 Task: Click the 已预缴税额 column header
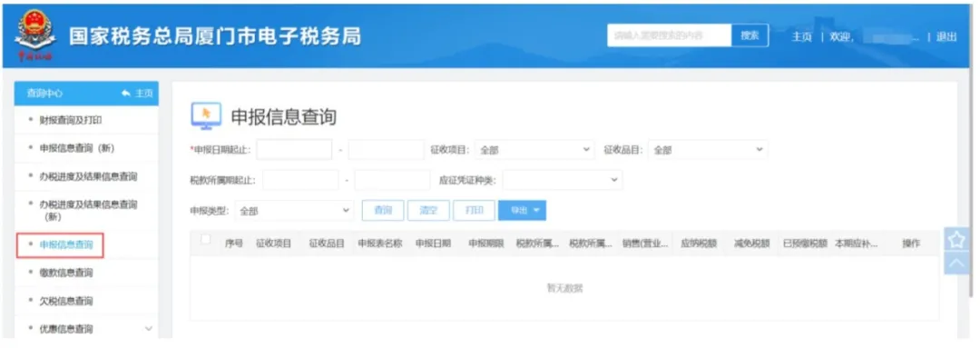805,244
